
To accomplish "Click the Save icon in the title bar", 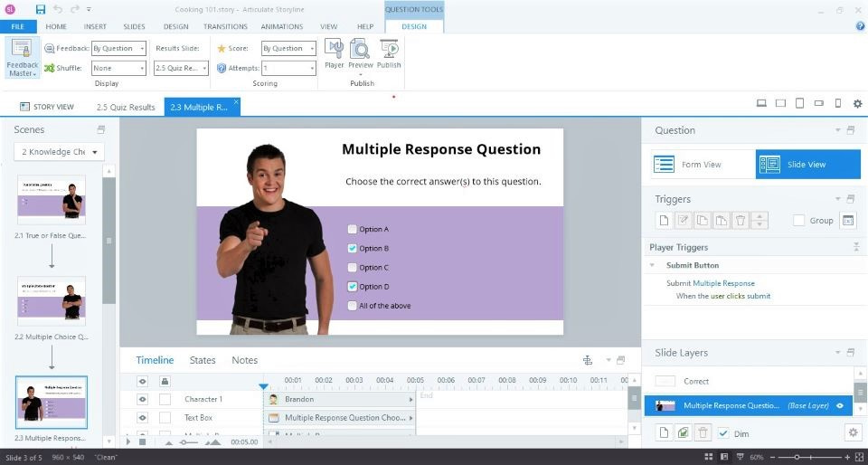I will point(41,9).
